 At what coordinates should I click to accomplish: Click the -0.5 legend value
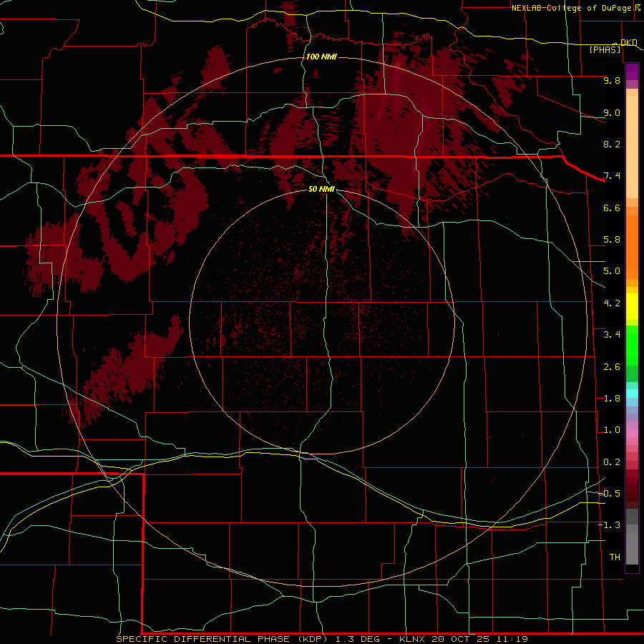point(610,494)
